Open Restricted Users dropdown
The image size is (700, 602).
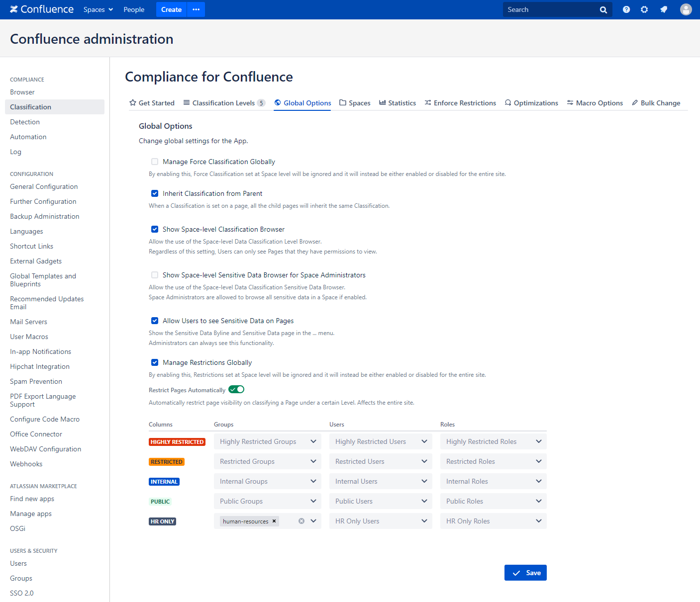click(381, 461)
